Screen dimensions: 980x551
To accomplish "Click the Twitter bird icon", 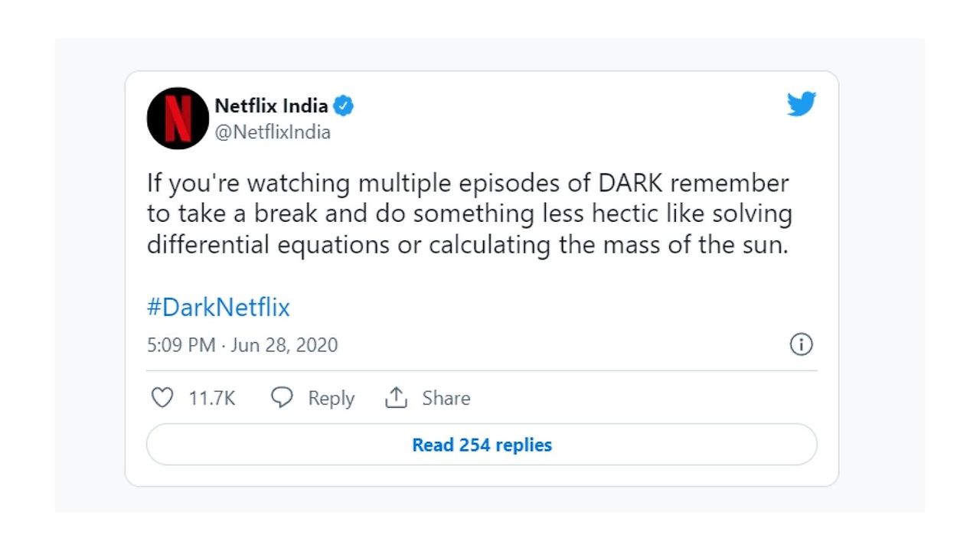I will coord(802,103).
